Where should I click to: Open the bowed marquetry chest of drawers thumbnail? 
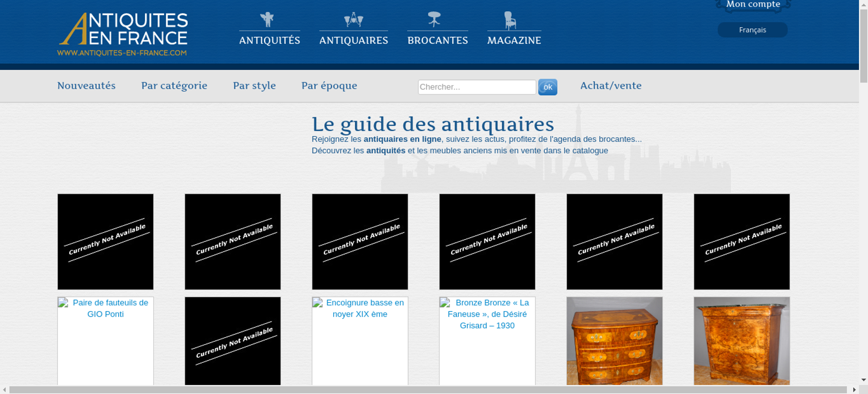click(x=614, y=341)
